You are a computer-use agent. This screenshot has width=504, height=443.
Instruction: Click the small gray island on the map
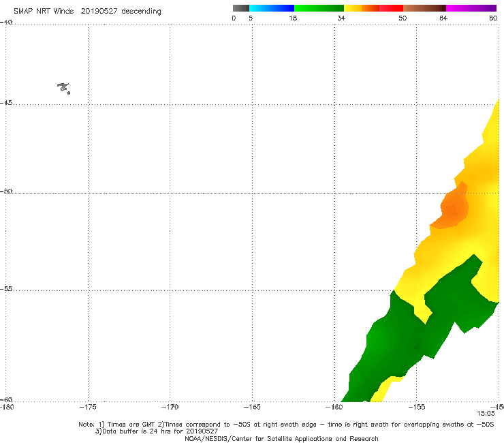[63, 88]
